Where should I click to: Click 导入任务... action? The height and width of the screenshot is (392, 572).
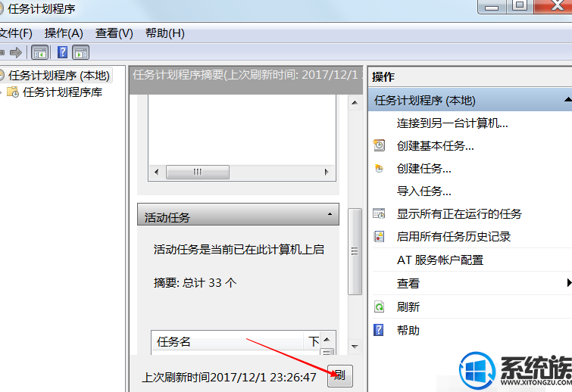[x=424, y=191]
